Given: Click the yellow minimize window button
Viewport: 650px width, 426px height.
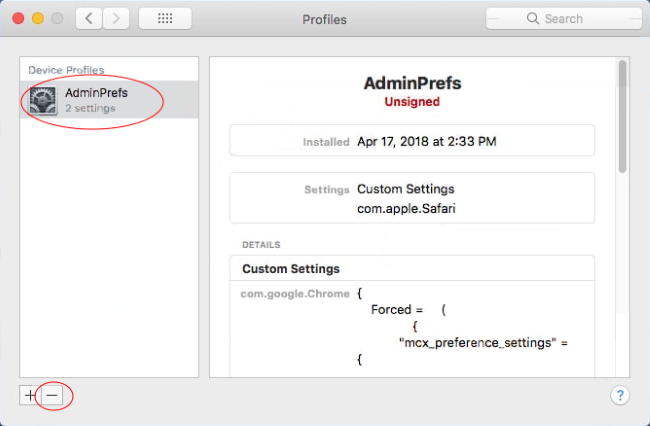Looking at the screenshot, I should tap(39, 19).
